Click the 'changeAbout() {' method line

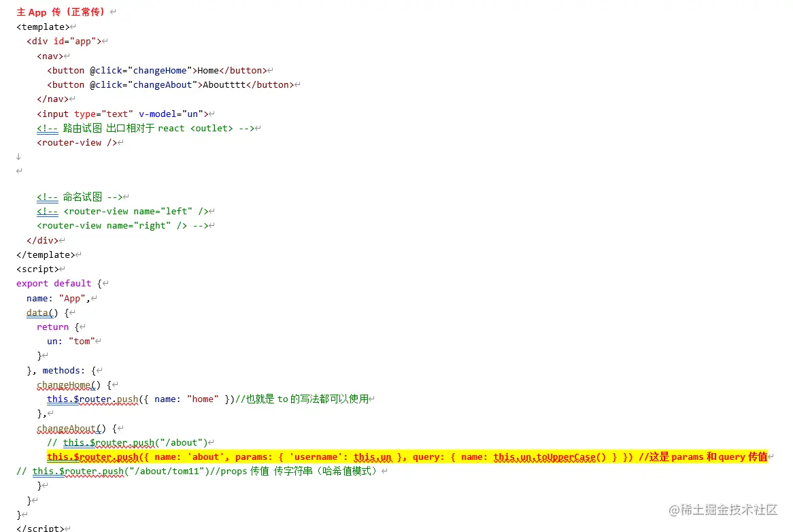(x=77, y=429)
